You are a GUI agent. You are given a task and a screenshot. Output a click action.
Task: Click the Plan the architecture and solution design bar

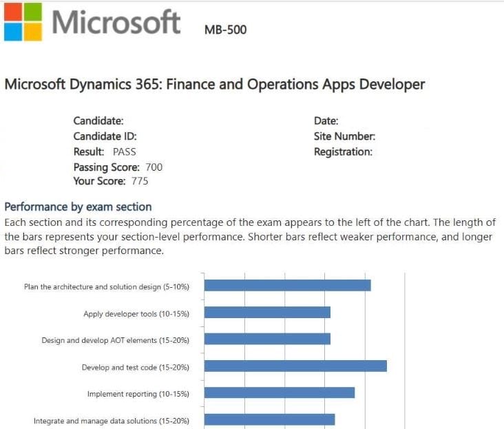287,285
